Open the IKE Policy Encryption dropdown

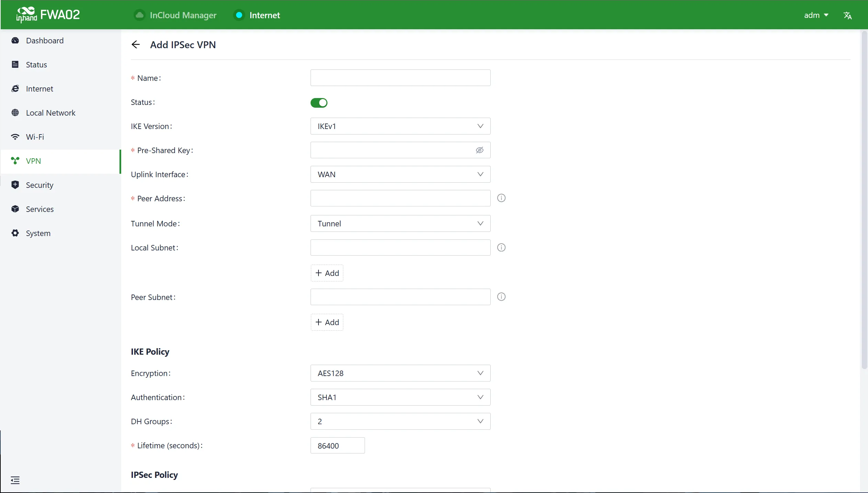pos(400,373)
